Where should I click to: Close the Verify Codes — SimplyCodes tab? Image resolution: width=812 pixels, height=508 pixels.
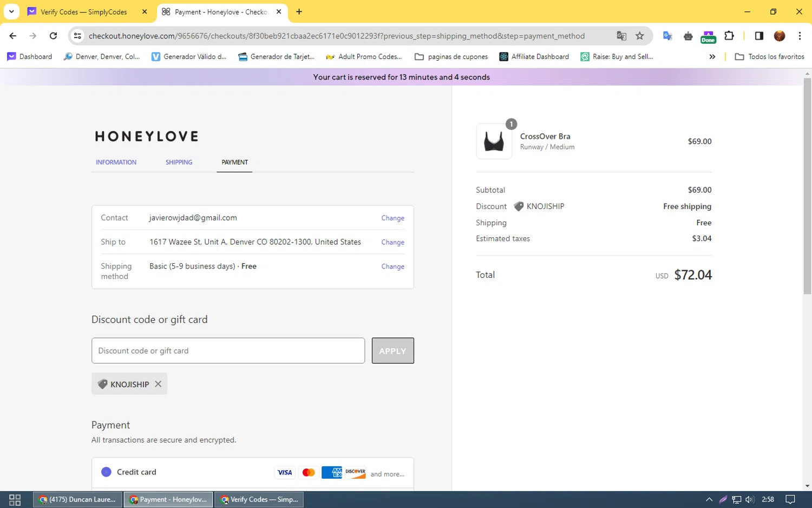pyautogui.click(x=145, y=11)
